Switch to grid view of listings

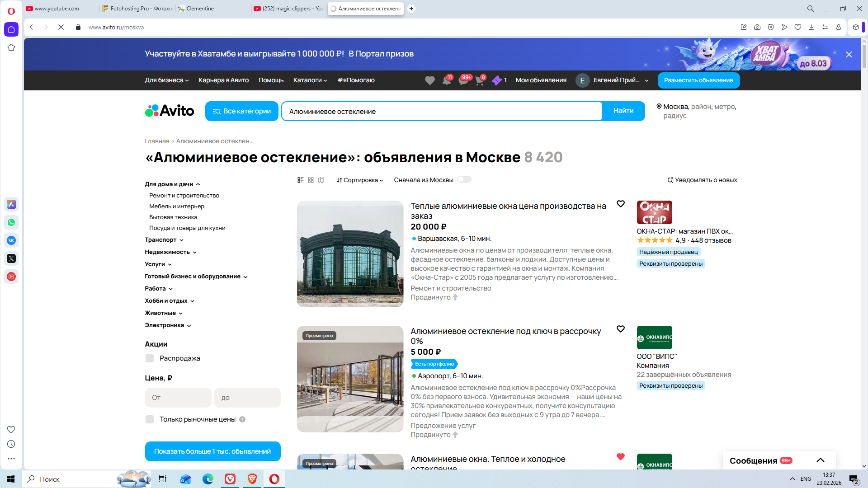pos(311,180)
